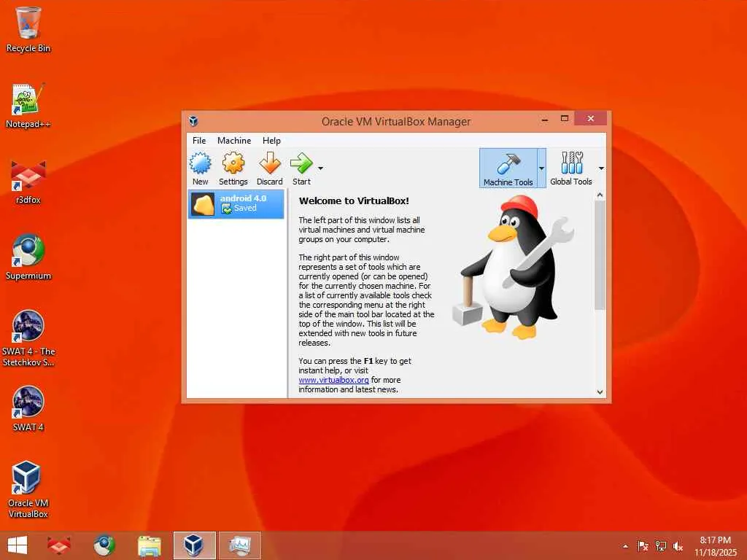Viewport: 747px width, 560px height.
Task: Open the Recycle Bin desktop icon
Action: point(28,29)
